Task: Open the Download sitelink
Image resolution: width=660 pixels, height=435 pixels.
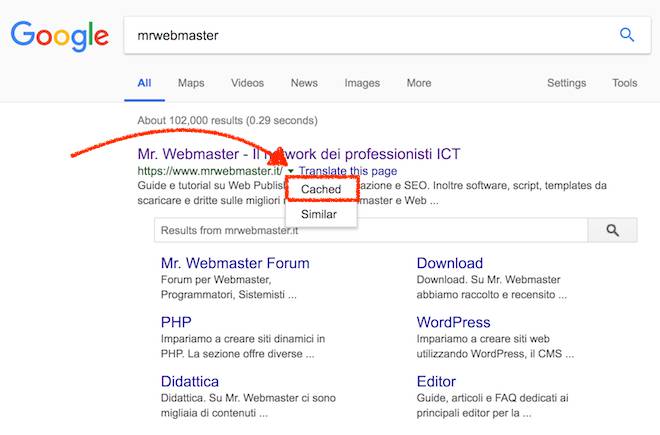Action: [x=450, y=264]
